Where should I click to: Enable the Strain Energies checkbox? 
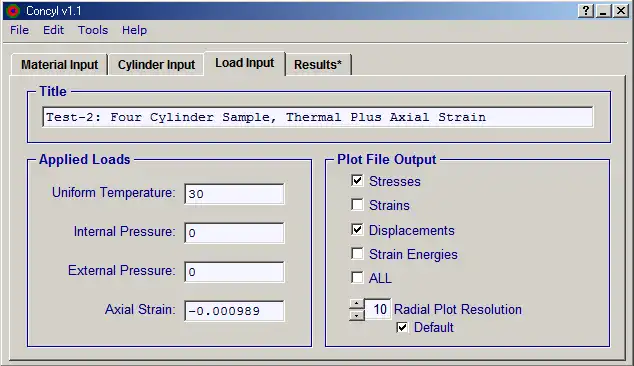pos(357,254)
